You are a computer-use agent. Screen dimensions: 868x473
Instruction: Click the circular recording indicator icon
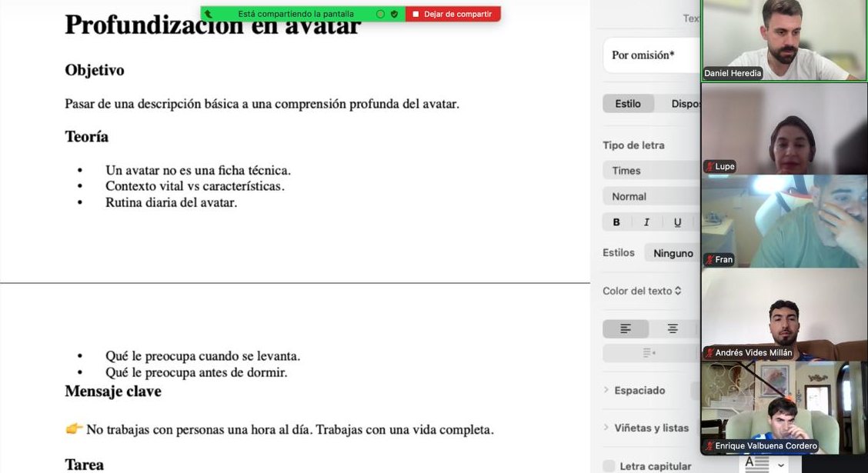pyautogui.click(x=380, y=14)
